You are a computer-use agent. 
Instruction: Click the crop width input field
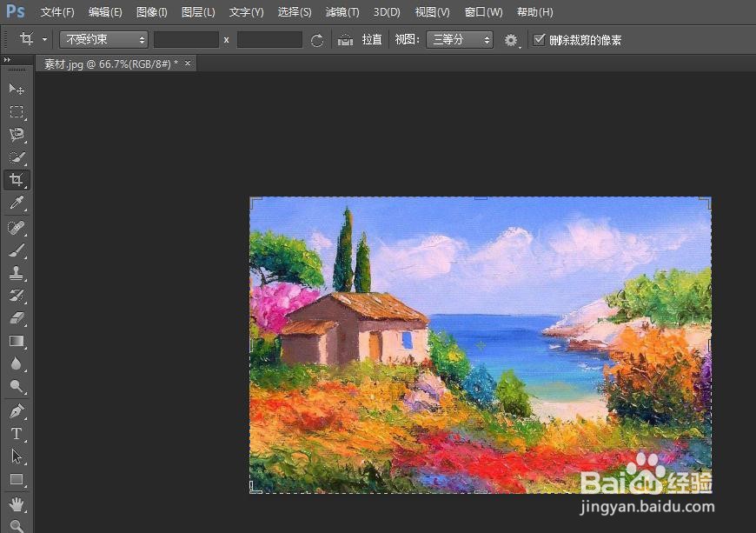[186, 39]
